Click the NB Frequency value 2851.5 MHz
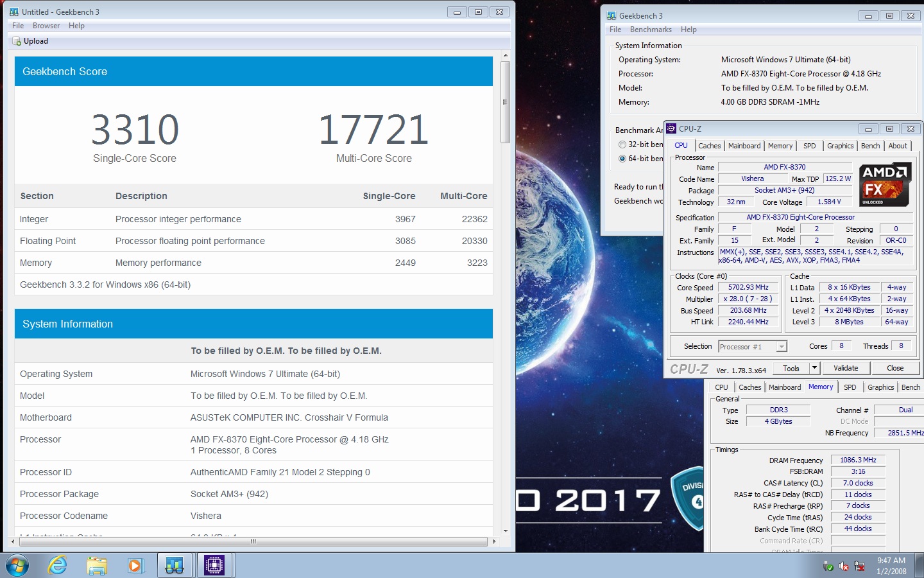 [899, 433]
